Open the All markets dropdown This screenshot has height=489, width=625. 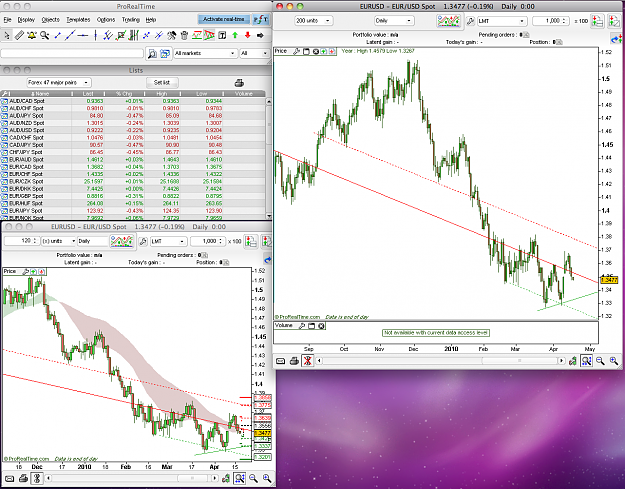tap(205, 53)
